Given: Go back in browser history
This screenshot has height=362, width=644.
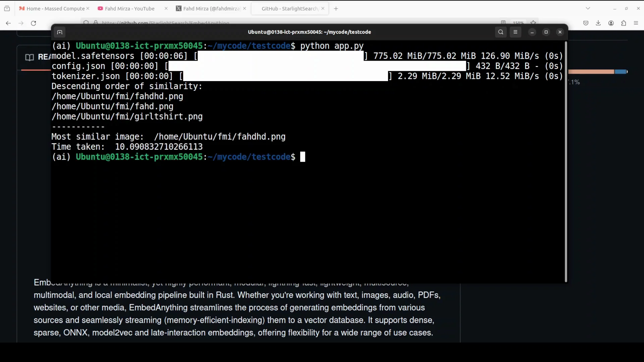Looking at the screenshot, I should coord(8,23).
